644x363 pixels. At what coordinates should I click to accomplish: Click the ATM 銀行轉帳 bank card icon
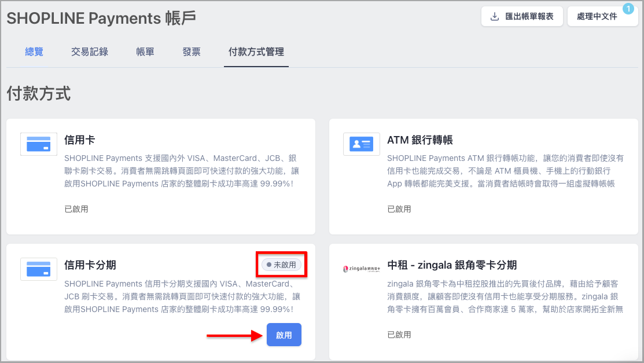(x=361, y=144)
